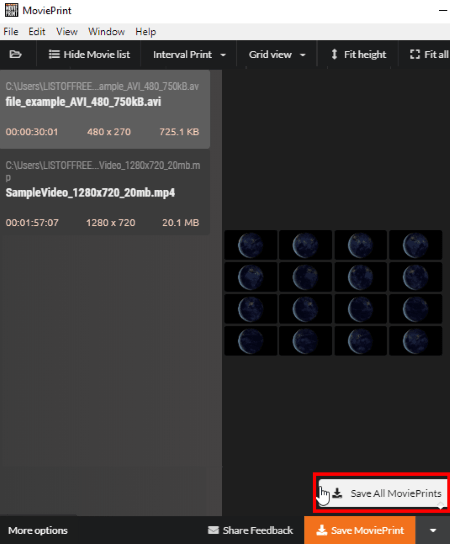Click the download icon on Save MoviePrint

(322, 530)
